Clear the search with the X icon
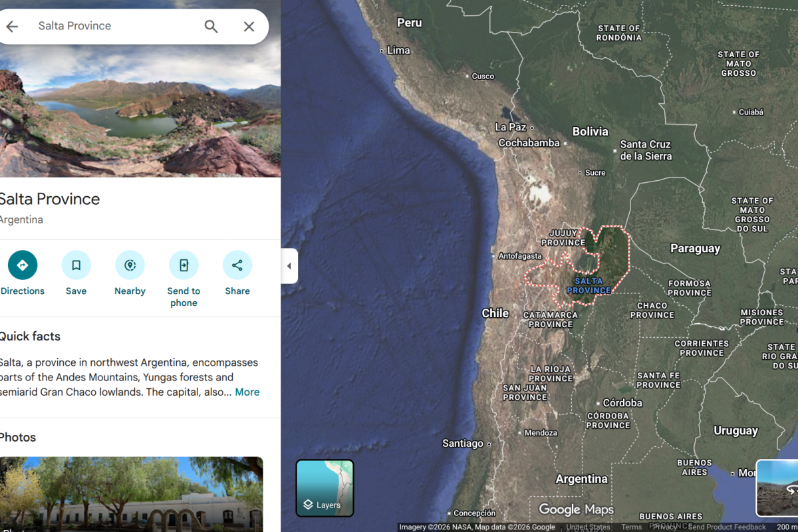The width and height of the screenshot is (798, 532). point(249,27)
